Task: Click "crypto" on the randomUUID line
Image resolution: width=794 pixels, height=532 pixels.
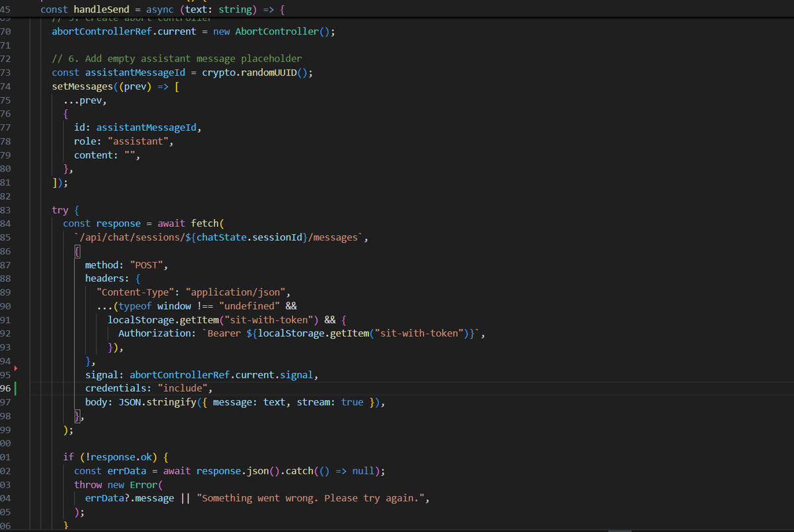Action: pyautogui.click(x=218, y=73)
